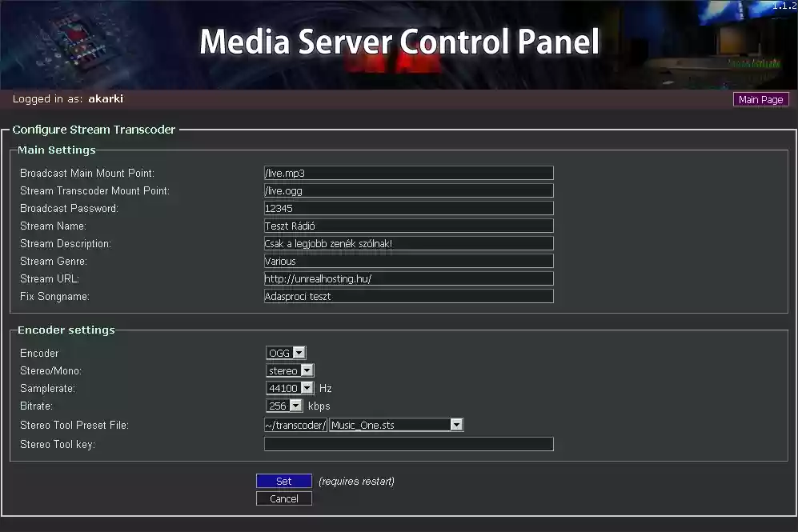The height and width of the screenshot is (532, 798).
Task: Click the Stereo Tool key label
Action: [58, 445]
